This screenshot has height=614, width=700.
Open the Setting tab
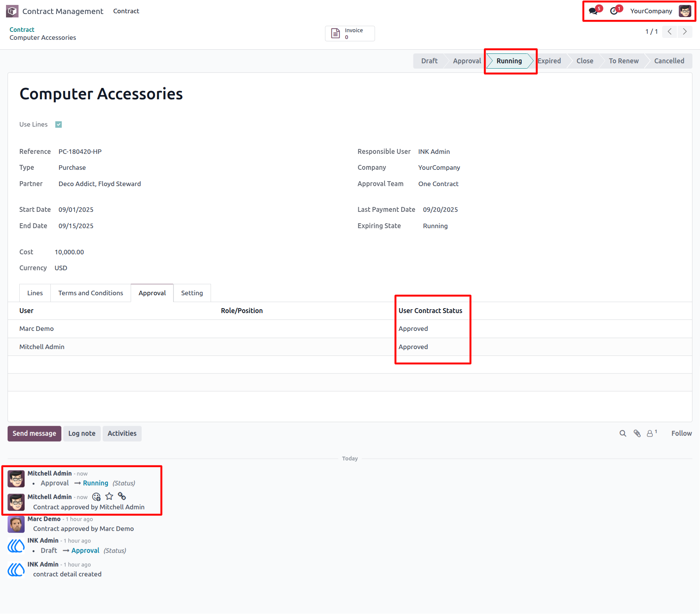tap(192, 293)
